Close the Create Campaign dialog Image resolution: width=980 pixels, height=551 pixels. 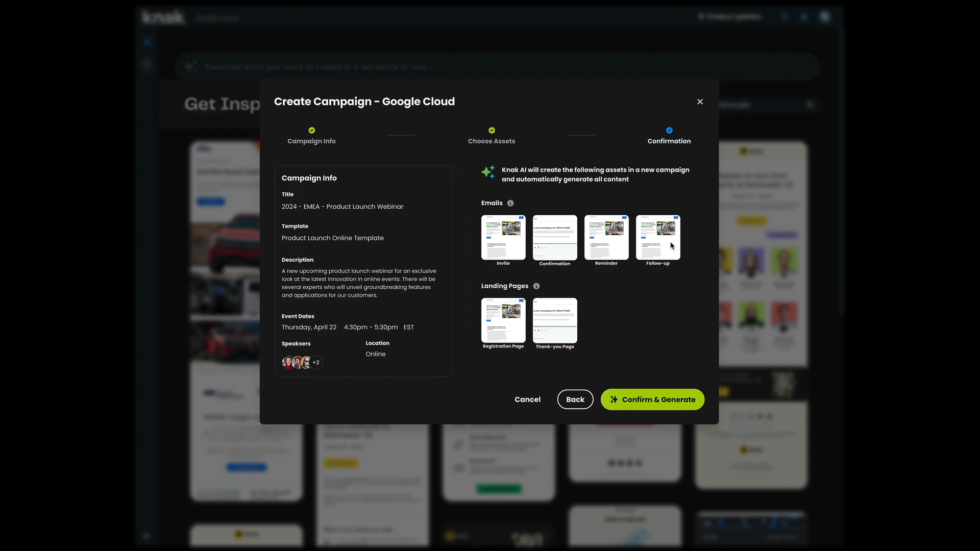point(700,102)
